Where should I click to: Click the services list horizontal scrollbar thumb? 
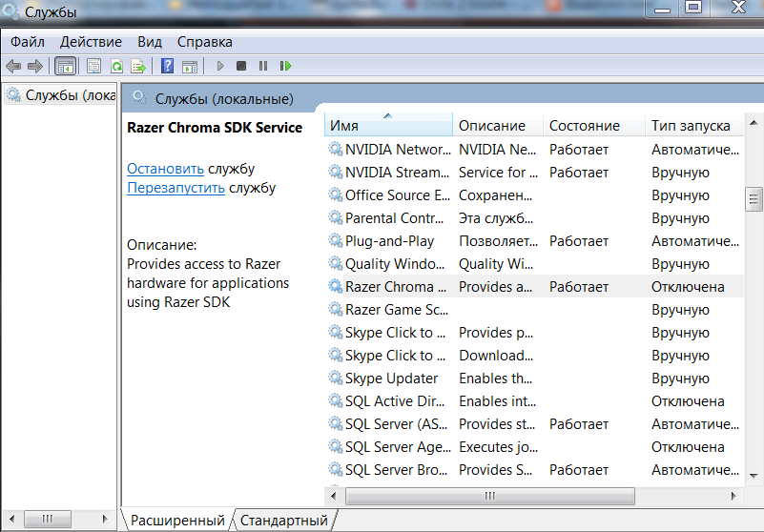point(489,496)
